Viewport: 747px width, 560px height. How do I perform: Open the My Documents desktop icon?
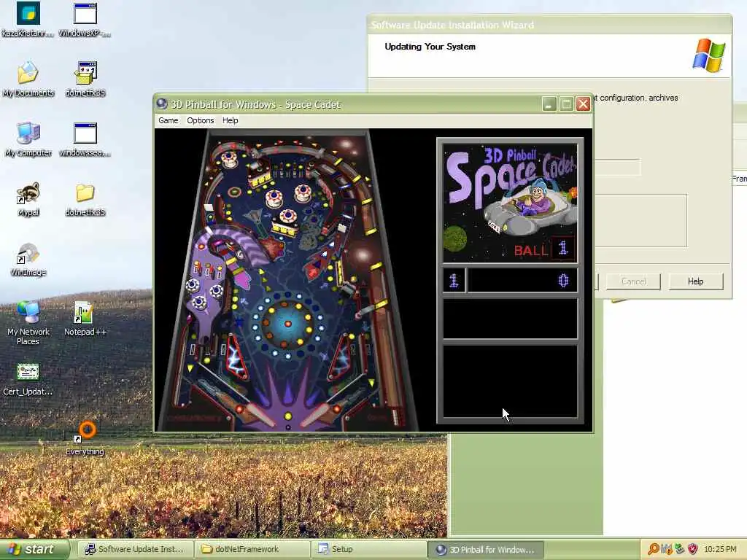[x=28, y=79]
